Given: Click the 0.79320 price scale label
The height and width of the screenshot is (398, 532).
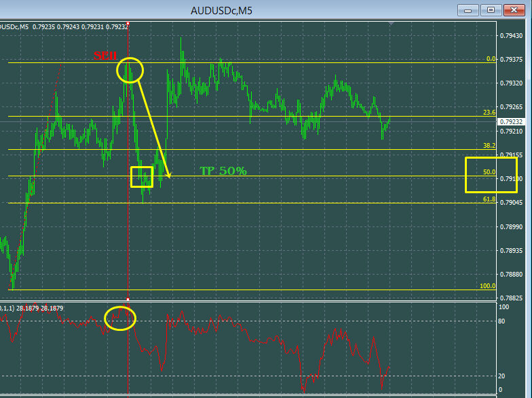Looking at the screenshot, I should tap(512, 83).
